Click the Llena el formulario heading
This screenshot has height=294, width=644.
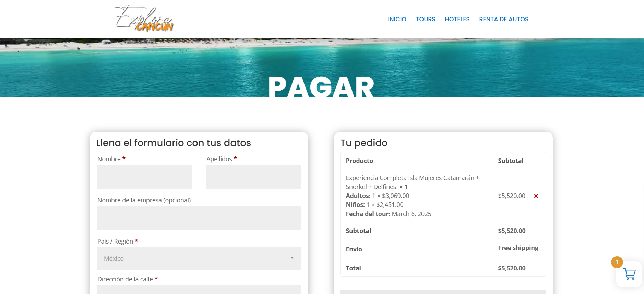tap(174, 143)
